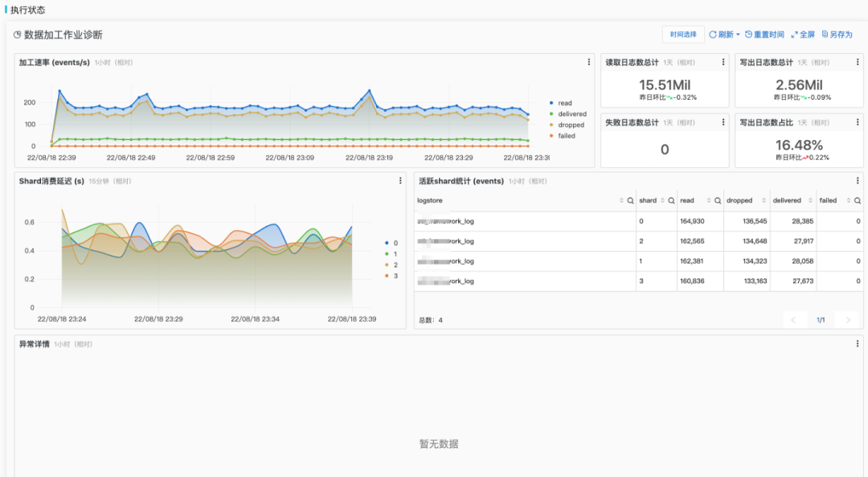Open the 读取日志数总计 card options menu
This screenshot has width=868, height=477.
point(723,62)
